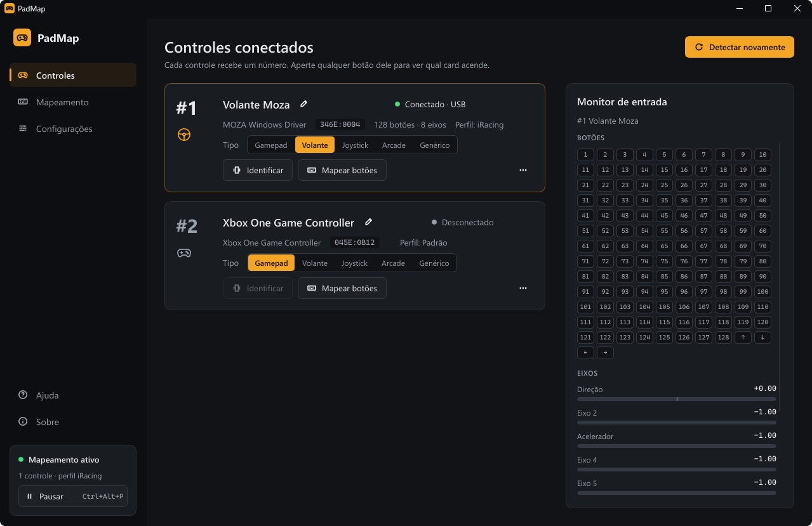Click the up arrow button indicator

point(743,338)
